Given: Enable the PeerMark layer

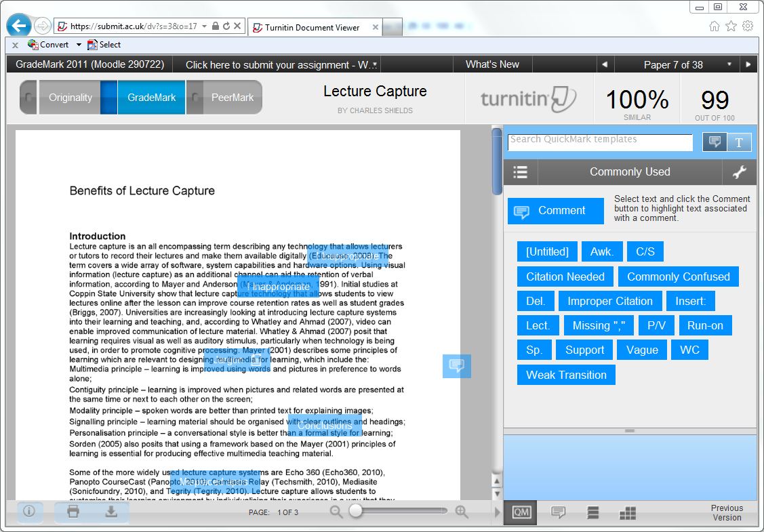Looking at the screenshot, I should pos(232,98).
